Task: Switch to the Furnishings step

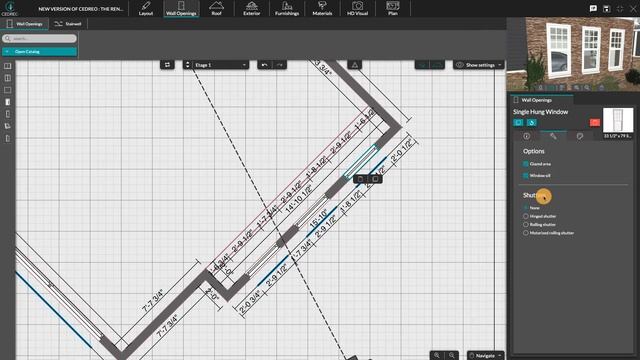Action: (x=287, y=8)
